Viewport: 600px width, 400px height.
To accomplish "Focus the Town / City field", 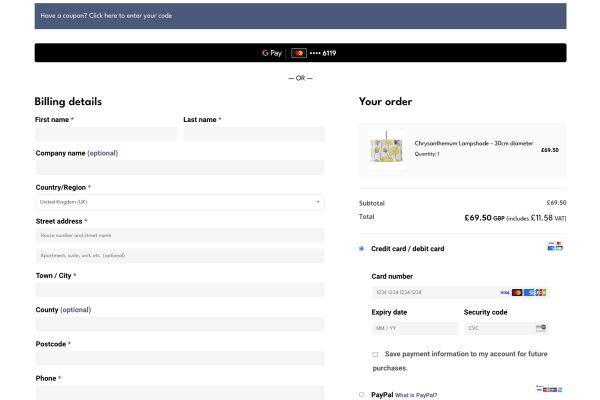I will point(180,290).
